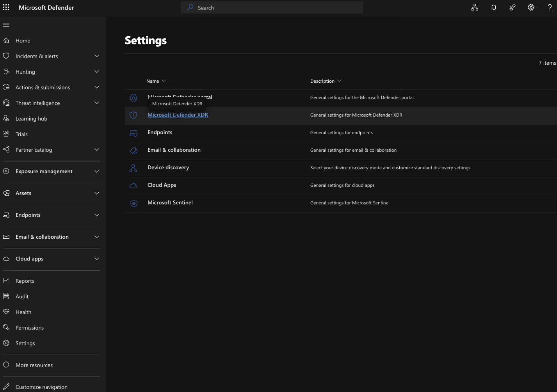Open Audit from the sidebar menu
This screenshot has height=392, width=557.
[x=22, y=296]
